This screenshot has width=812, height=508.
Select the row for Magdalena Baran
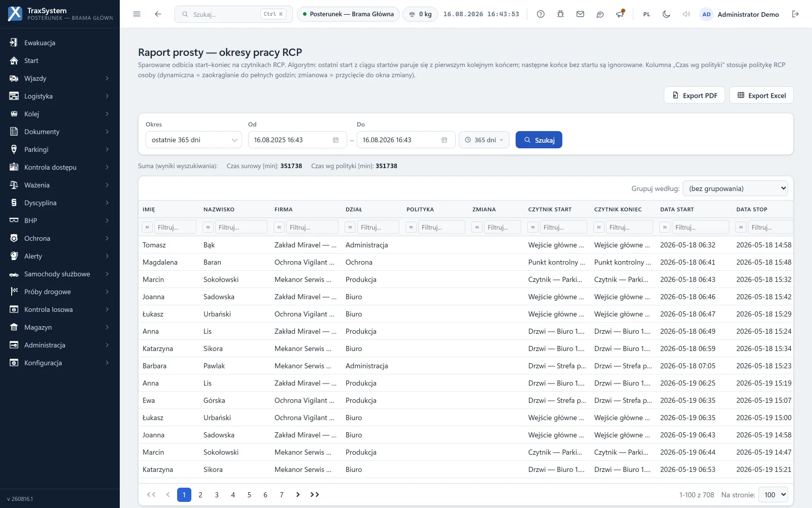point(465,262)
